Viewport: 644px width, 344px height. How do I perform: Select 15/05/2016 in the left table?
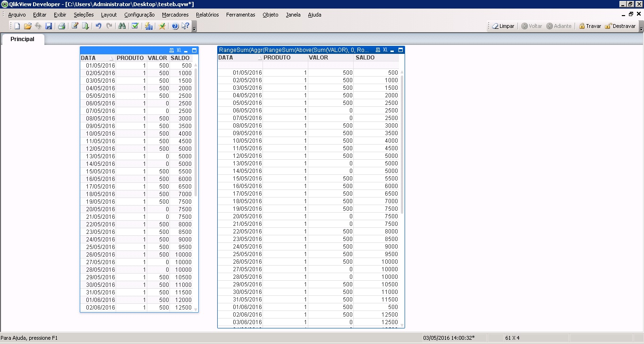(101, 172)
